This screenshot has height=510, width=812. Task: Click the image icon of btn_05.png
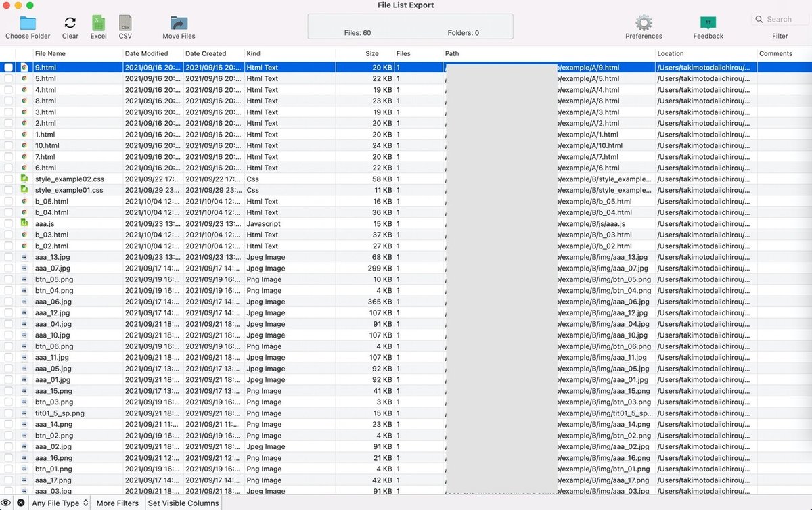[24, 279]
